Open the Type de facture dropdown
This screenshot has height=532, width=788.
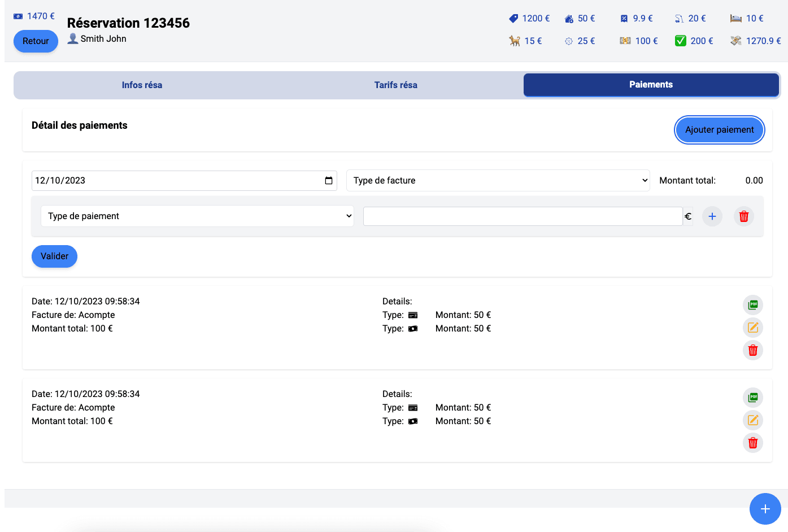coord(498,181)
